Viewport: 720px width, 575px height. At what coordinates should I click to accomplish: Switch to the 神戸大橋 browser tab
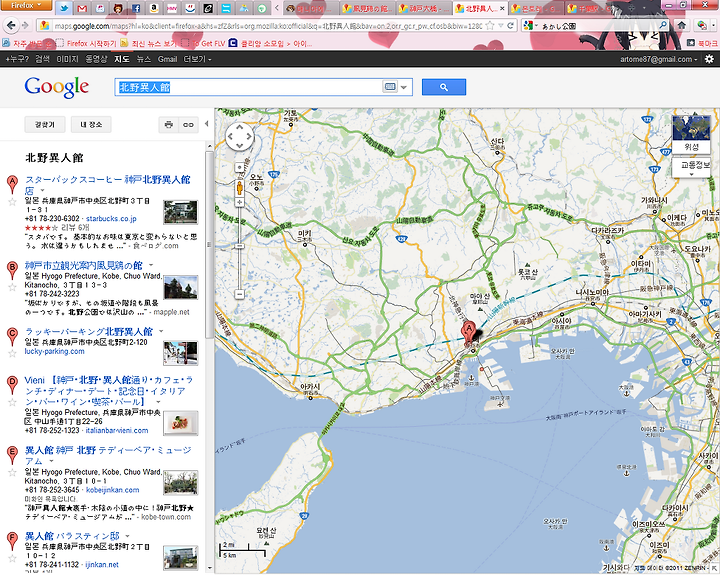[x=423, y=8]
